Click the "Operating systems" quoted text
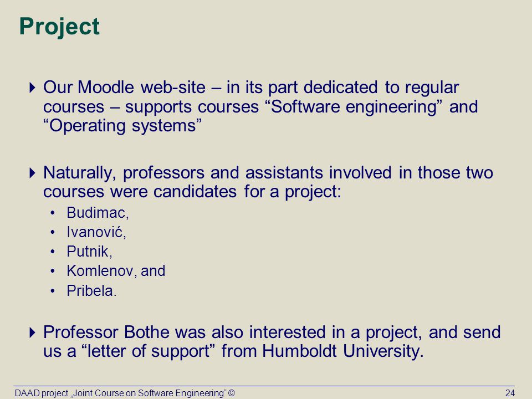 [x=122, y=126]
